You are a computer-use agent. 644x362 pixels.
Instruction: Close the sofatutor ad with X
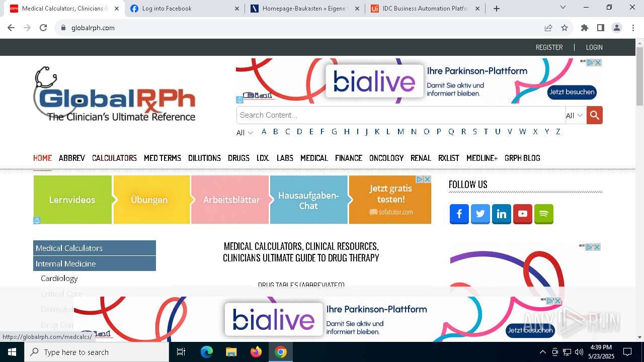(x=427, y=179)
